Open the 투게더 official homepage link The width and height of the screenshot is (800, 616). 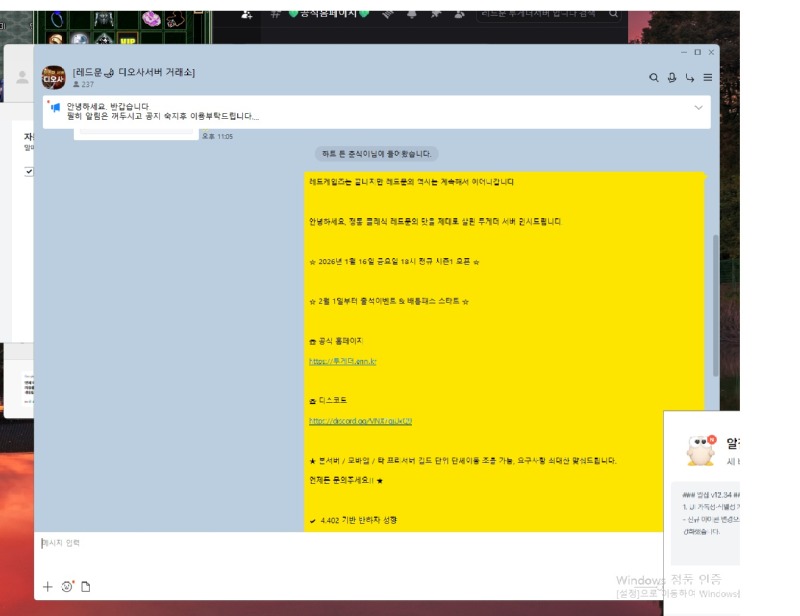[x=343, y=361]
